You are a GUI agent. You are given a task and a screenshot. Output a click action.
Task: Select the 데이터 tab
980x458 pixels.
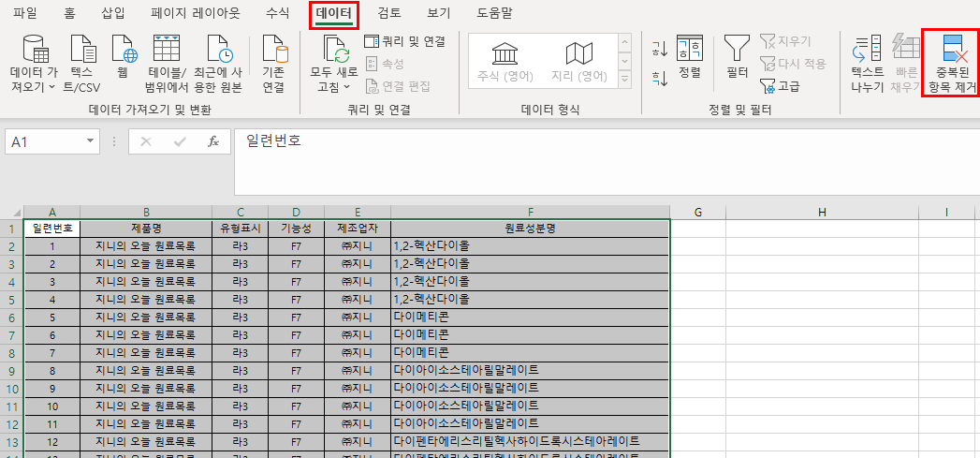pyautogui.click(x=334, y=14)
